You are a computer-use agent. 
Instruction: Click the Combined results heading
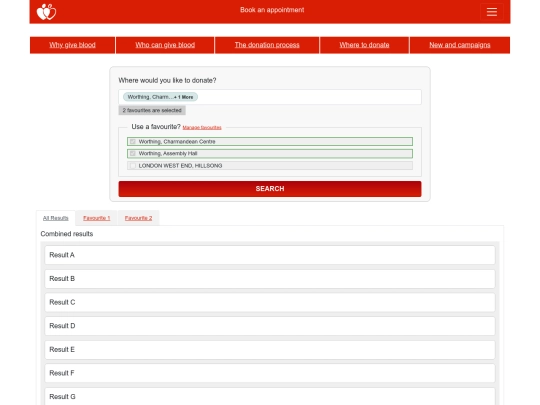pos(67,234)
